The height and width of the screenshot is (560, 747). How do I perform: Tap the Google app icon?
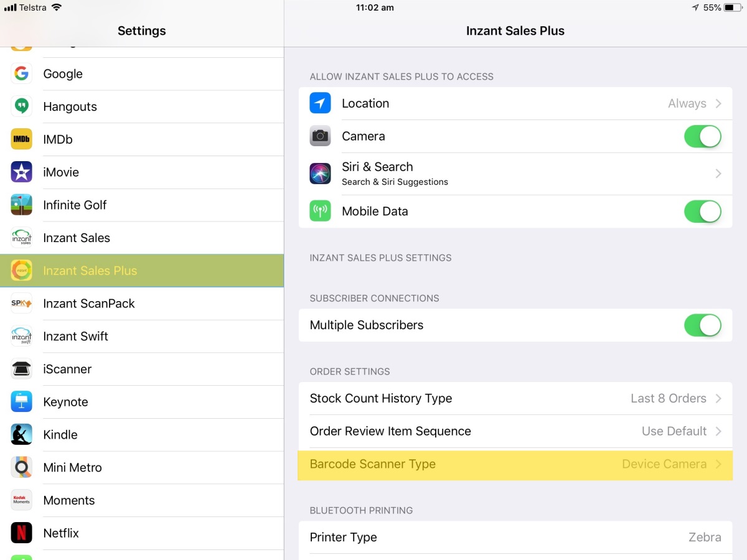pos(22,73)
